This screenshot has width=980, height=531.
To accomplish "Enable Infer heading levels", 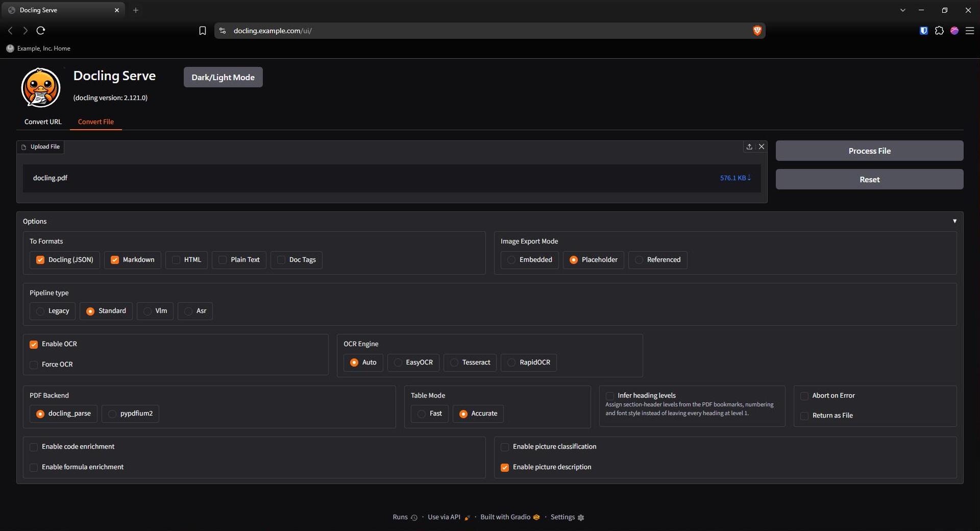I will pyautogui.click(x=609, y=396).
